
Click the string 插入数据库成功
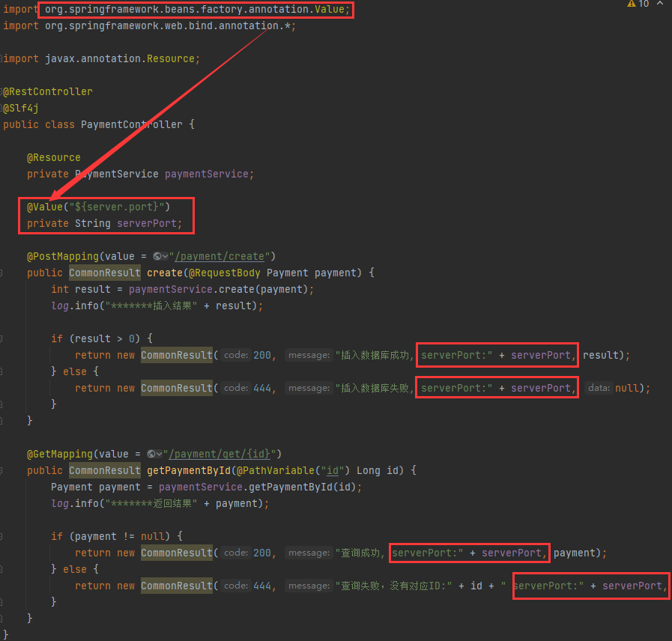(x=375, y=355)
